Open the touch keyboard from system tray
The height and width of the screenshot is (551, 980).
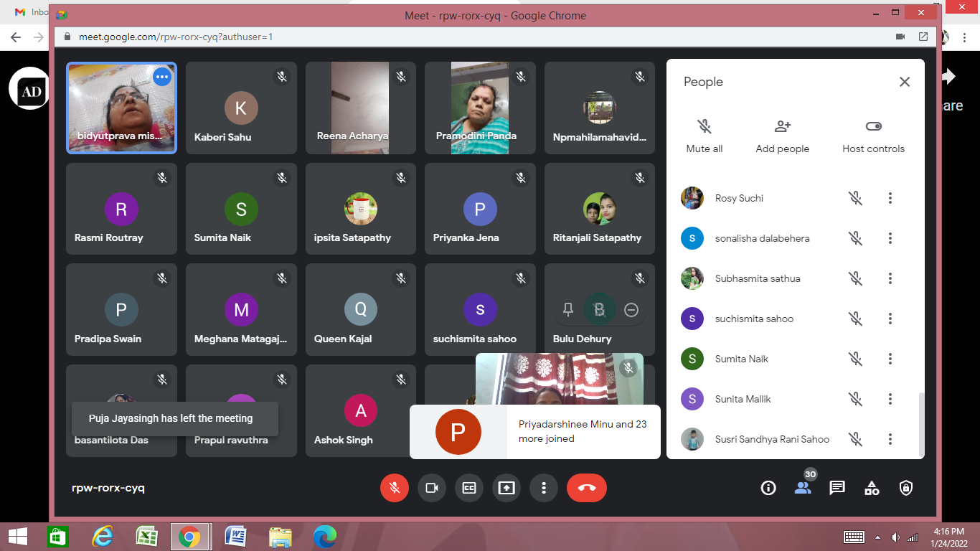click(x=854, y=537)
